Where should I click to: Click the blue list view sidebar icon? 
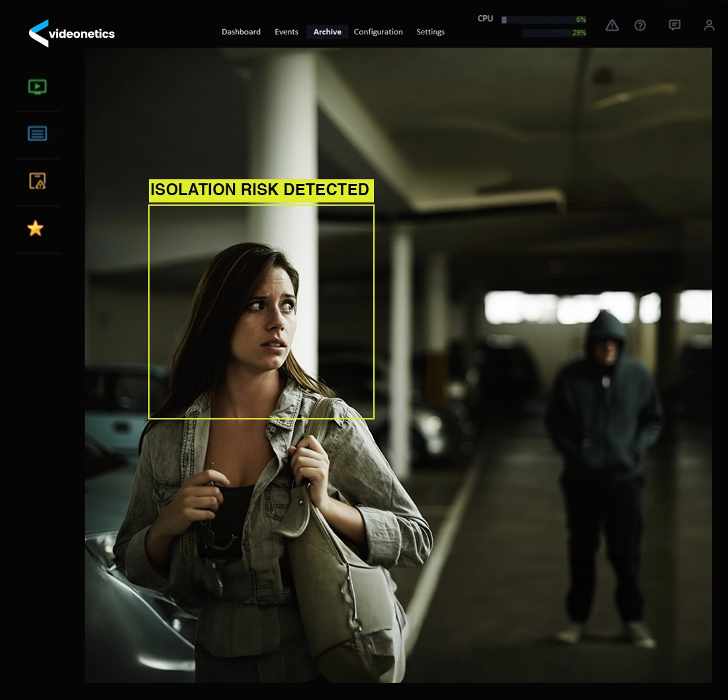(x=38, y=134)
